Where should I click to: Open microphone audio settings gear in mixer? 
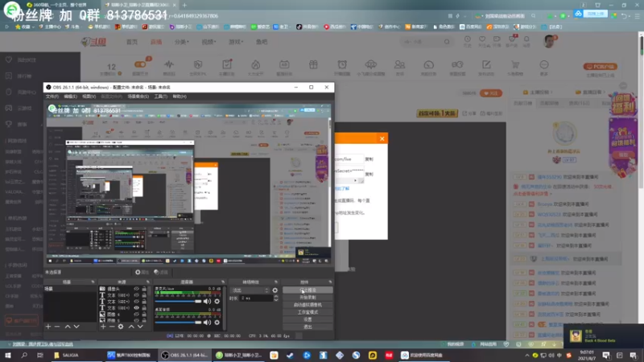pyautogui.click(x=217, y=302)
